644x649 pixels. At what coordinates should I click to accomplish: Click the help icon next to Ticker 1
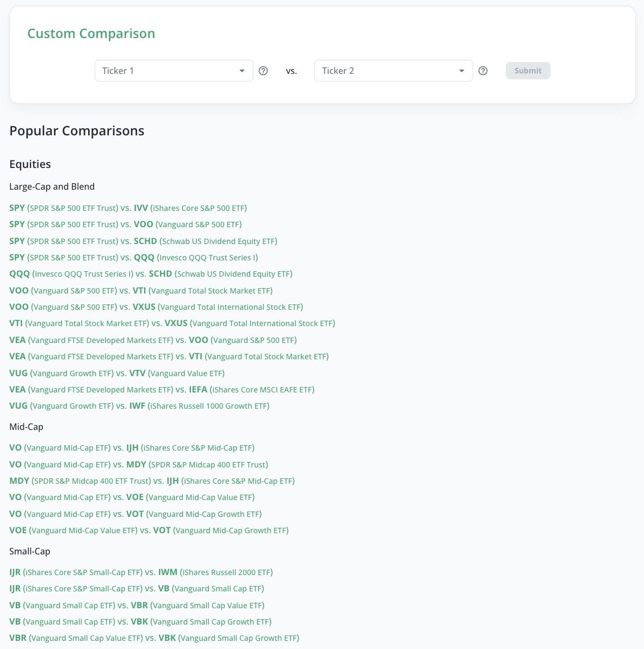coord(263,71)
